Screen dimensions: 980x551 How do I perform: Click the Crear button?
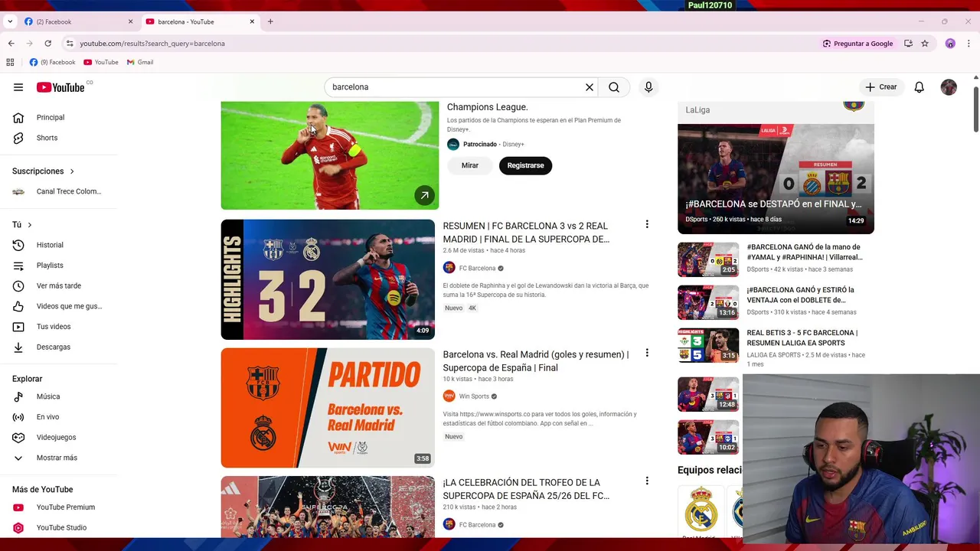(881, 87)
